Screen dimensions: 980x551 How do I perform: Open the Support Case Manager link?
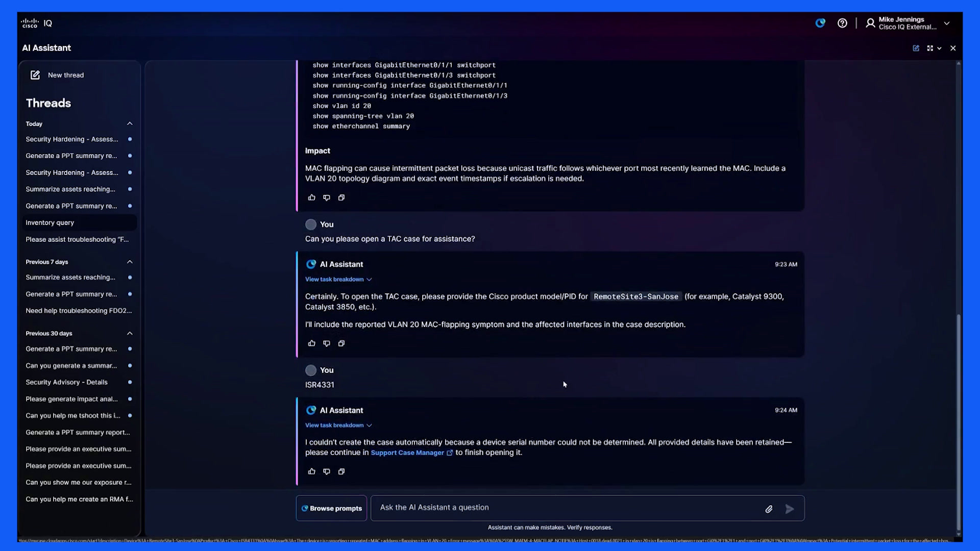click(x=411, y=453)
